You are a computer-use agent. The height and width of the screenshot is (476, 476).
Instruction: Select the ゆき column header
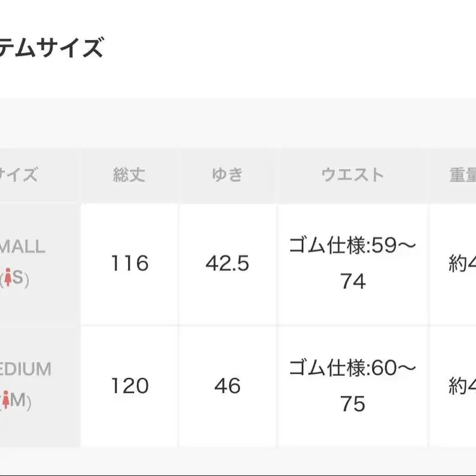coord(227,175)
